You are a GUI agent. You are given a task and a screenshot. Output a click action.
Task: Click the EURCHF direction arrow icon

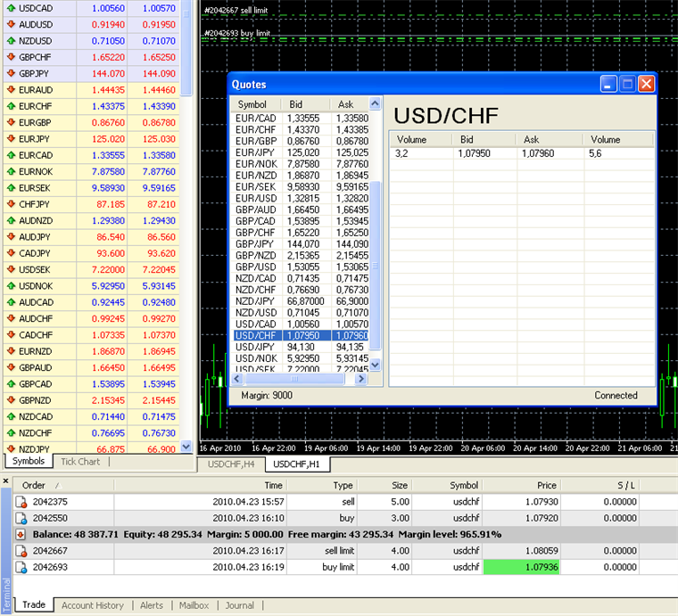[x=12, y=106]
